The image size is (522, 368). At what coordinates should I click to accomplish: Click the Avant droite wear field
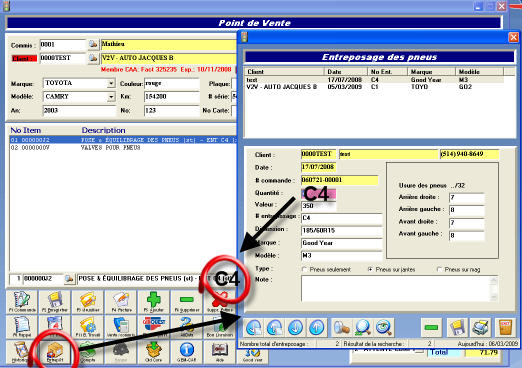coord(467,223)
